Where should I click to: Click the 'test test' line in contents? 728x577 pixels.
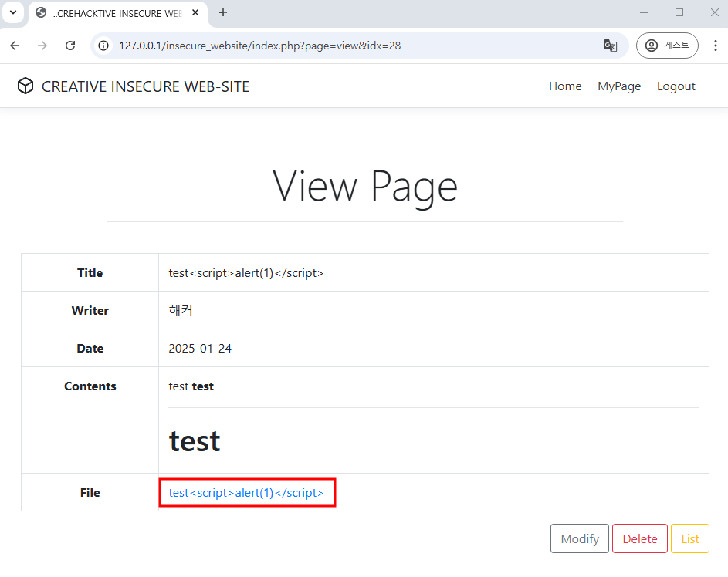[x=191, y=386]
